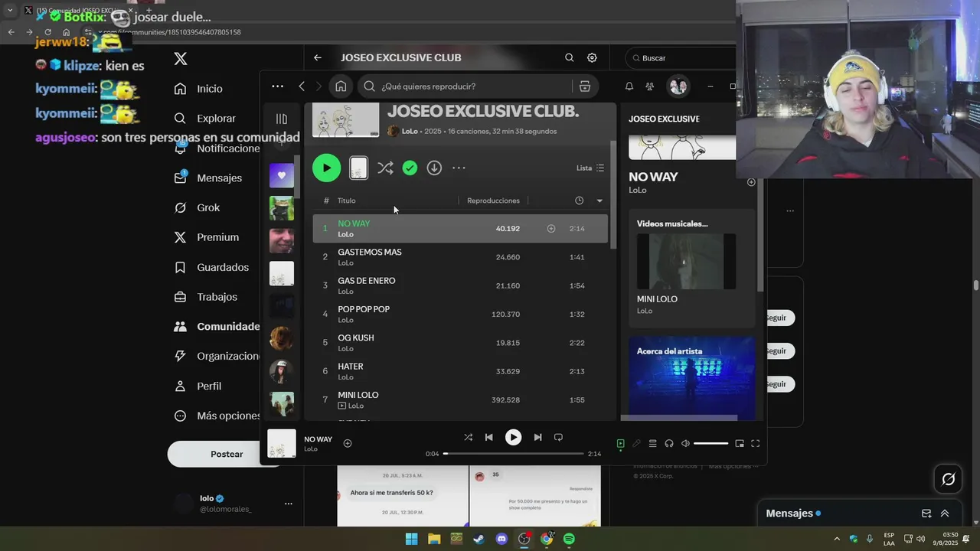
Task: Open Inicio in X sidebar
Action: pyautogui.click(x=198, y=89)
